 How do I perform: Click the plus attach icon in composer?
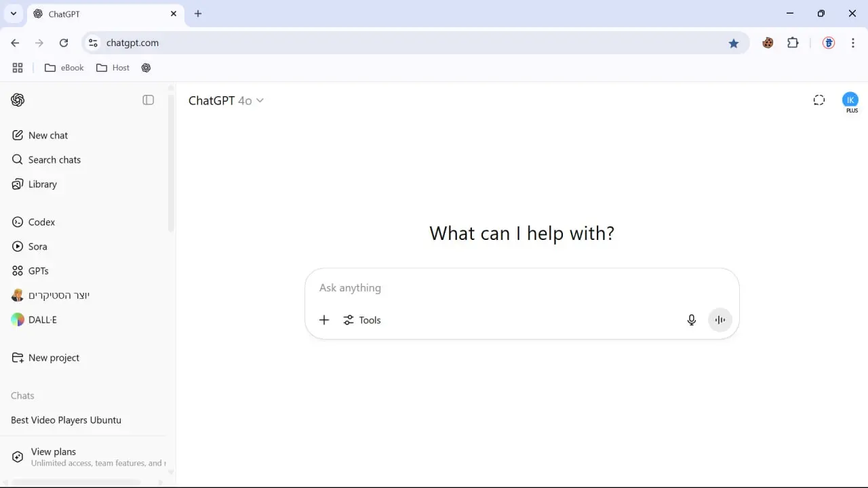point(324,320)
